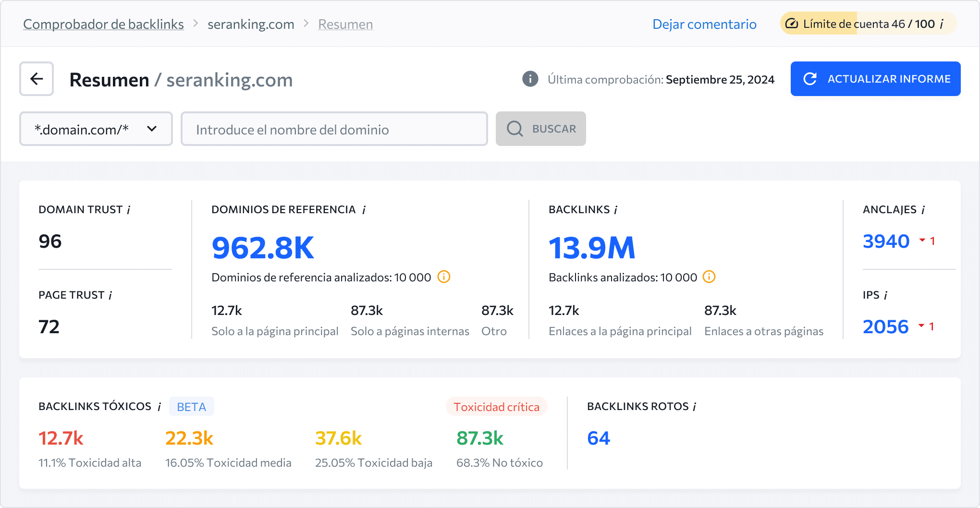Viewport: 980px width, 508px height.
Task: Click seranking.com in the breadcrumb
Action: tap(251, 24)
